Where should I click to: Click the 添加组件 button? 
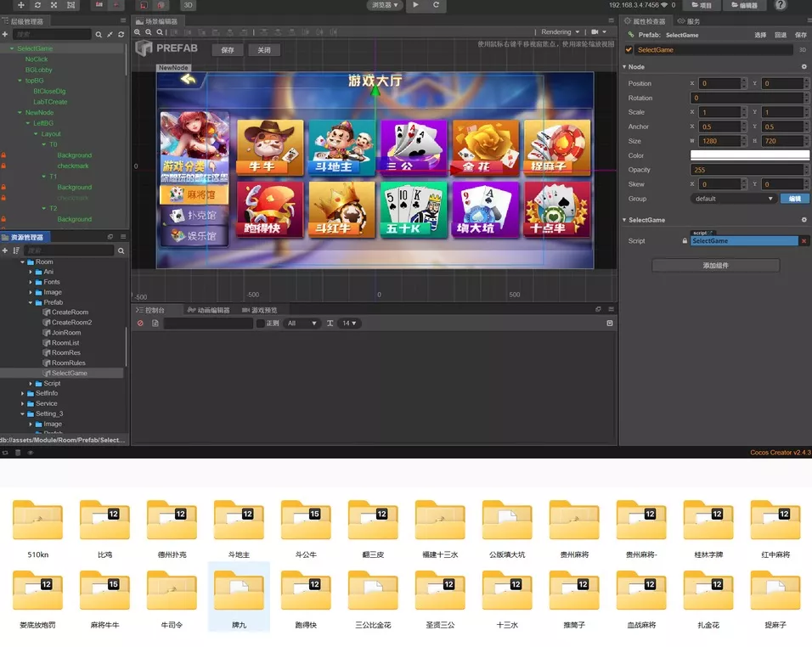tap(715, 266)
